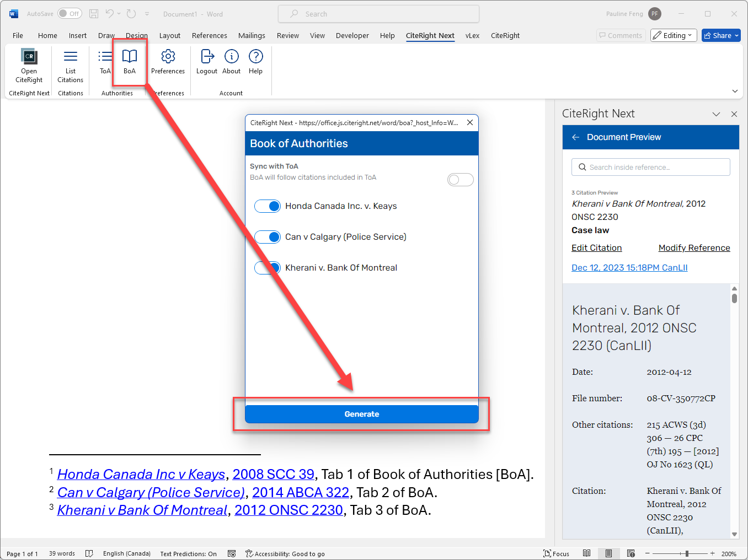Open the 2008 SCC 39 footnote link
The height and width of the screenshot is (560, 748).
pyautogui.click(x=274, y=474)
